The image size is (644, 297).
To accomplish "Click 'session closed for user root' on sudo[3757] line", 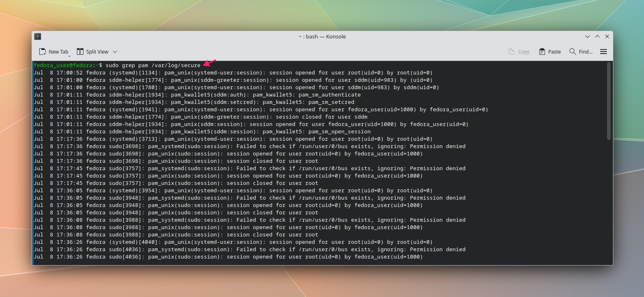I will (x=272, y=183).
